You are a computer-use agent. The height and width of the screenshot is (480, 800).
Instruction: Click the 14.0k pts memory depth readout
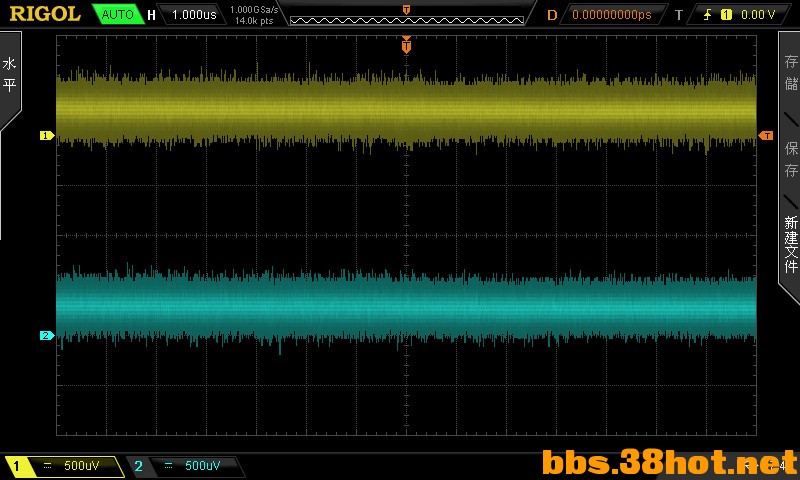(254, 21)
